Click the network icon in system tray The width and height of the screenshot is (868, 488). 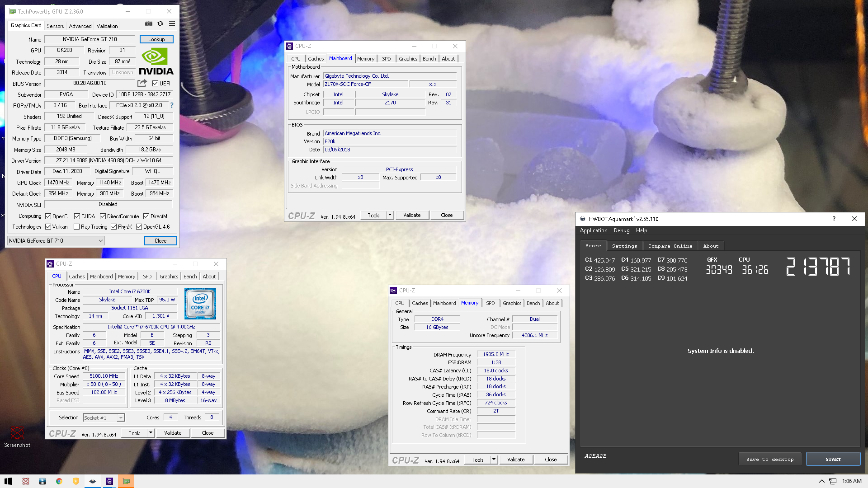pyautogui.click(x=833, y=481)
